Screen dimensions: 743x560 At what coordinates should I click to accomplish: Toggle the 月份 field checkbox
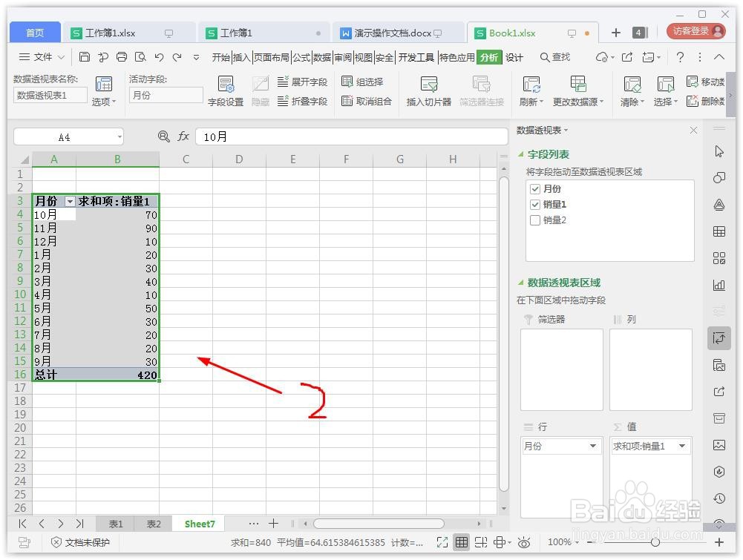[x=535, y=189]
